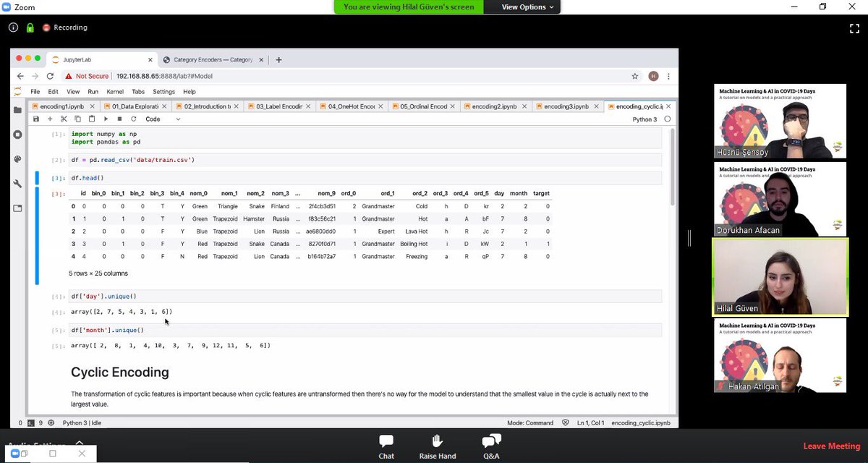Enter Zoom full screen mode icon
The image size is (868, 463).
point(854,28)
